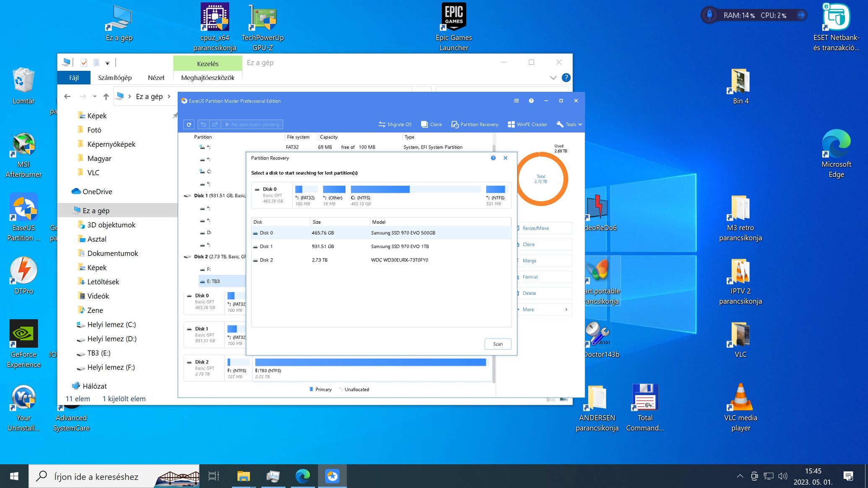868x488 pixels.
Task: Click the undo icon in EaseUS toolbar
Action: click(203, 124)
